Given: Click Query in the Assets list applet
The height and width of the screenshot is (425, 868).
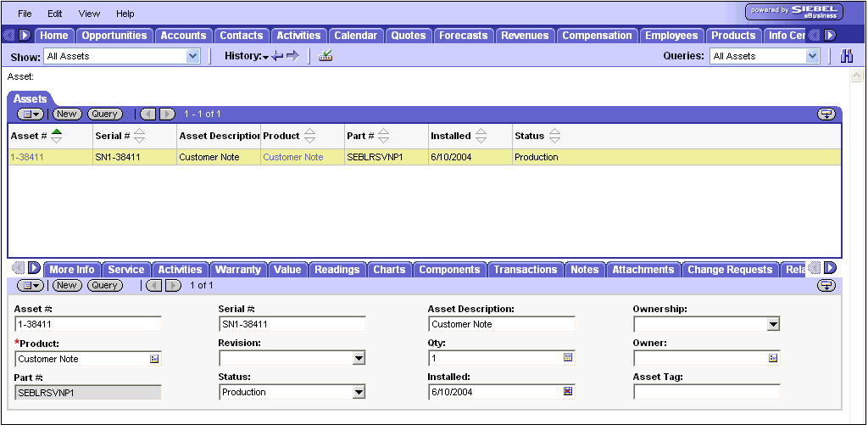Looking at the screenshot, I should (104, 115).
